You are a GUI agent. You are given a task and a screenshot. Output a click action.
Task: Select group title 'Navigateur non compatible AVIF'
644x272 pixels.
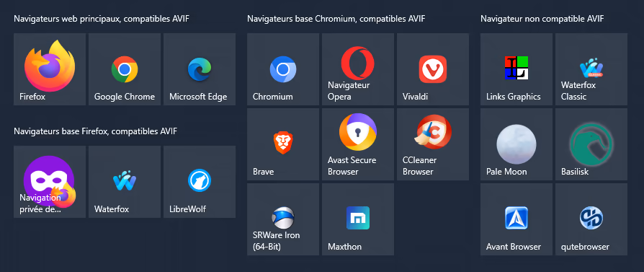542,19
